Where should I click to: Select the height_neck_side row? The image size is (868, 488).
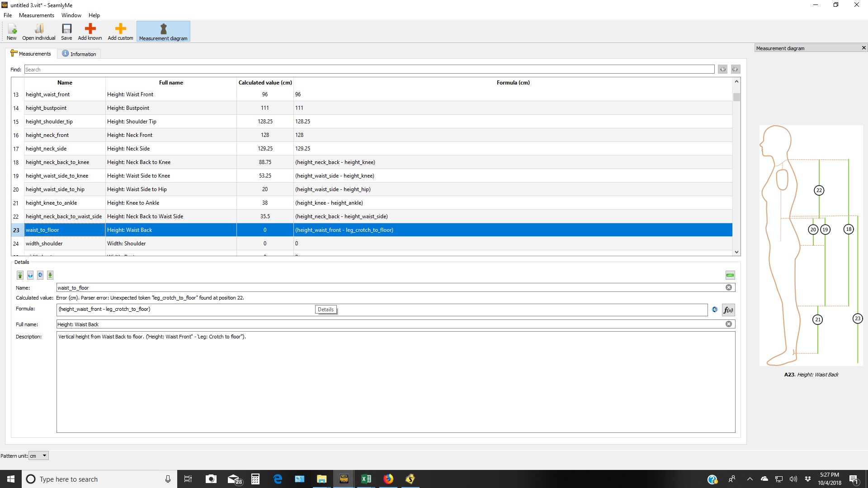coord(372,149)
